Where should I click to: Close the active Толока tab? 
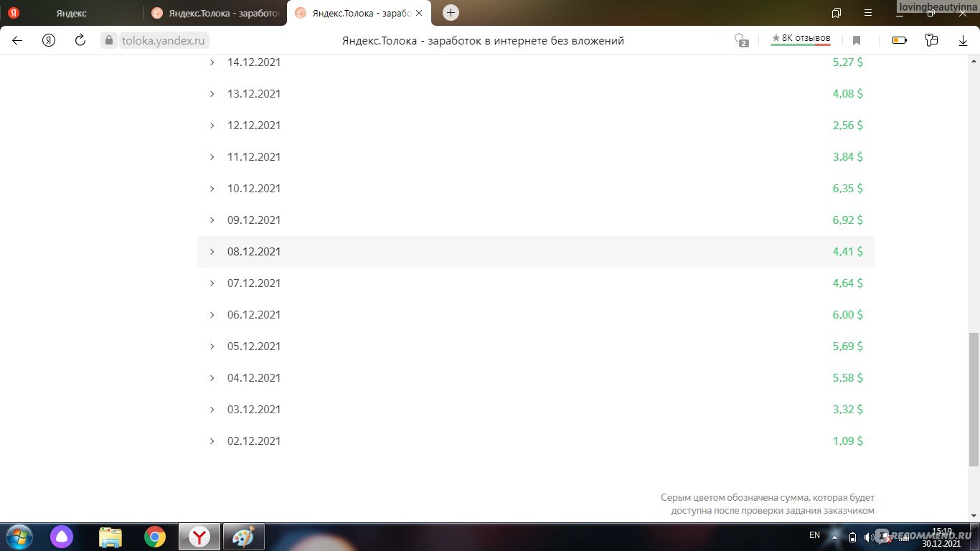pyautogui.click(x=419, y=13)
